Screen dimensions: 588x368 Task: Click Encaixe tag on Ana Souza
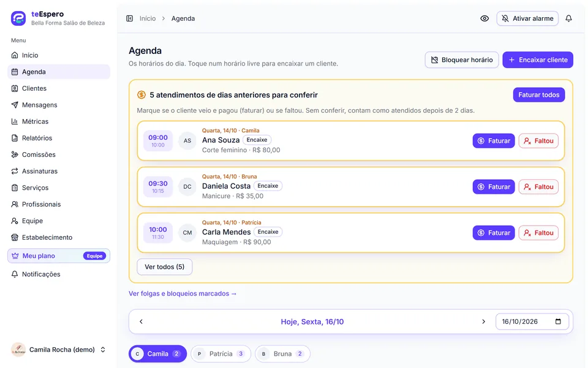(x=257, y=140)
